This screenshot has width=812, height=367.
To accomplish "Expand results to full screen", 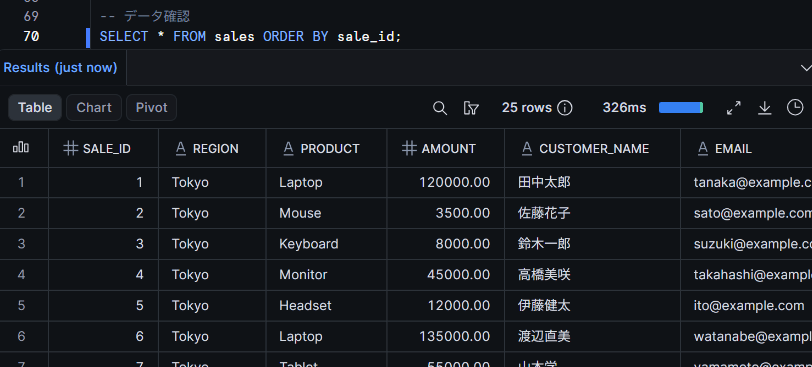I will 733,108.
